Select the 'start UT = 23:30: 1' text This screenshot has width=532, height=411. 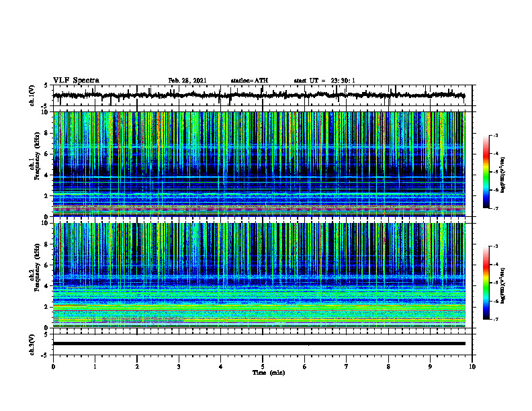coord(324,81)
